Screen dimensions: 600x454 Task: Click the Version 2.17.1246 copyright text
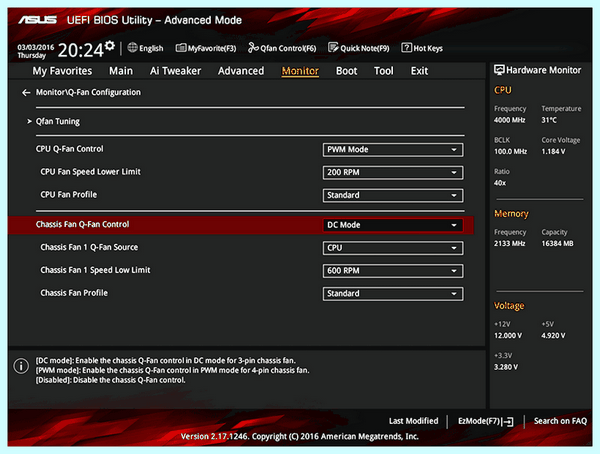click(300, 436)
